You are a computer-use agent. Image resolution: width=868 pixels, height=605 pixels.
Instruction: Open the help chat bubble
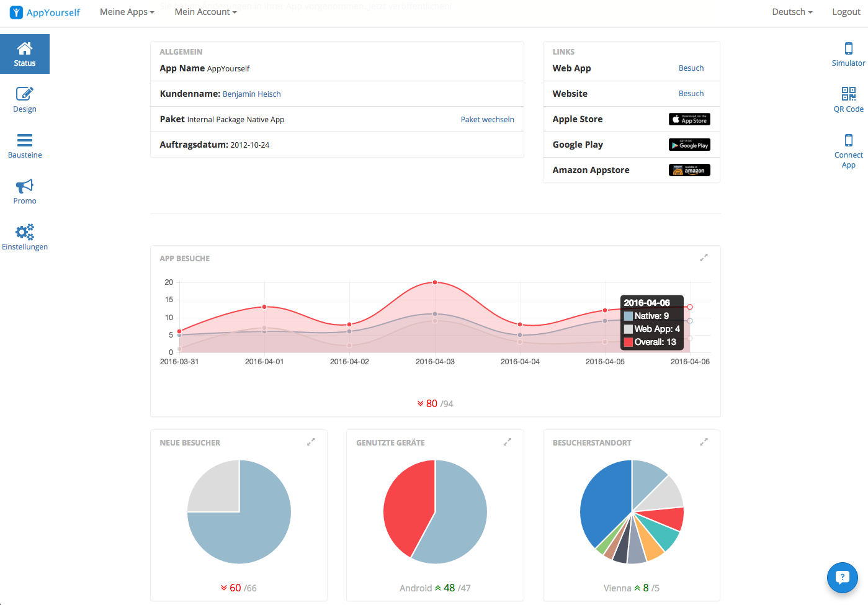842,577
